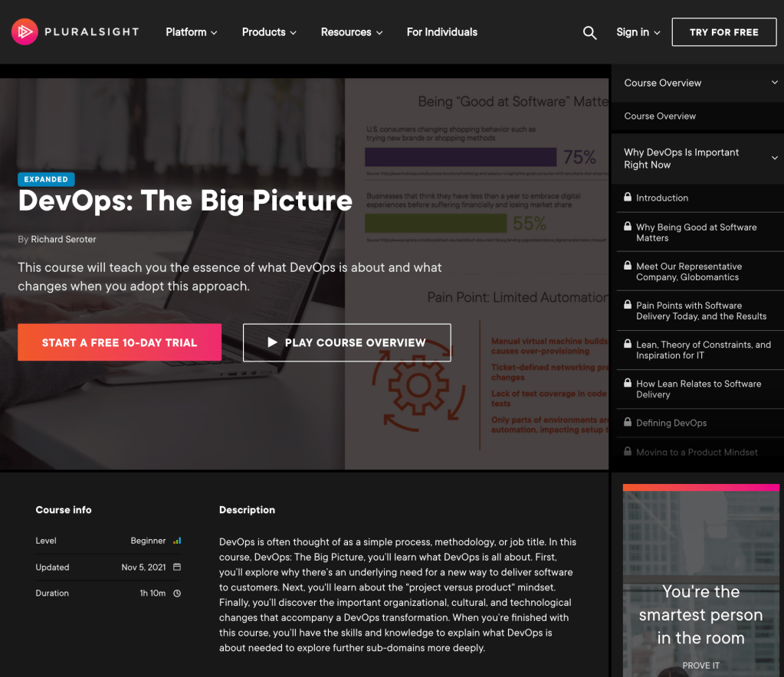This screenshot has height=677, width=784.
Task: Expand the Resources dropdown
Action: tap(351, 32)
